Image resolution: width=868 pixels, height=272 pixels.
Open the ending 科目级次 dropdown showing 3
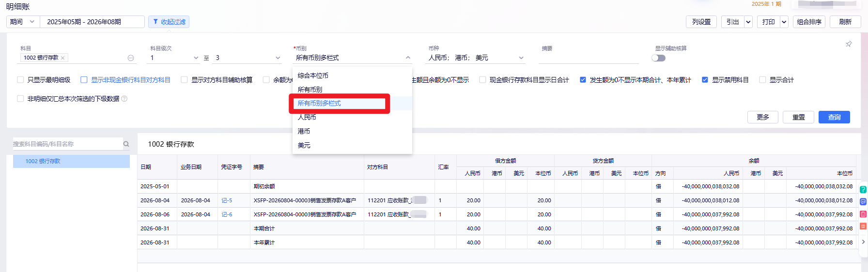click(x=248, y=58)
